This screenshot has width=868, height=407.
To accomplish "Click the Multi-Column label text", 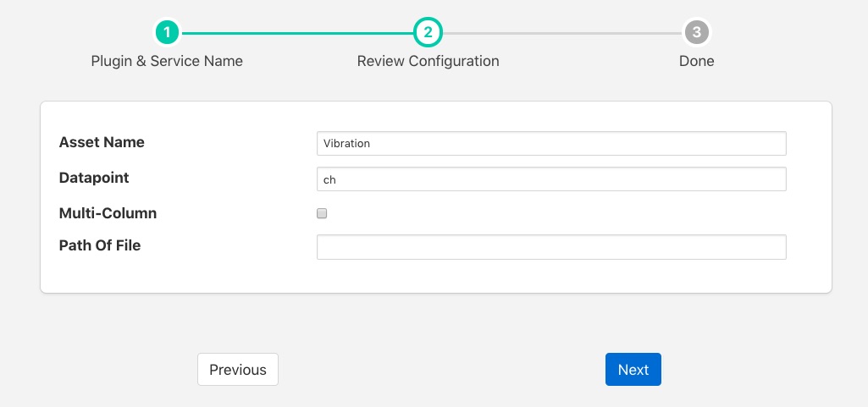I will [108, 213].
